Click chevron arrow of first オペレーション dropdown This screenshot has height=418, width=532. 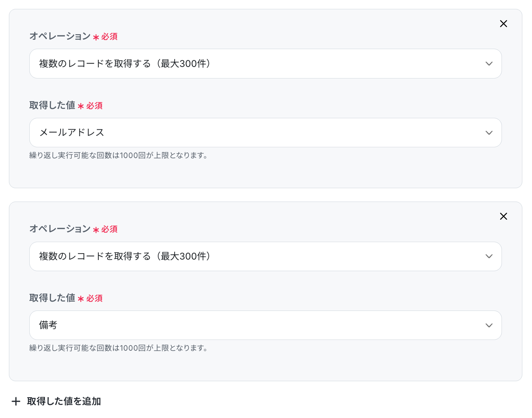489,64
